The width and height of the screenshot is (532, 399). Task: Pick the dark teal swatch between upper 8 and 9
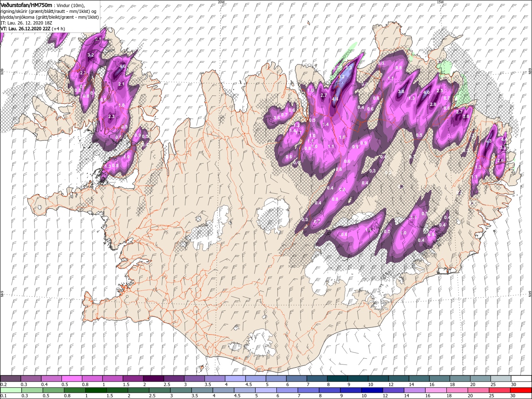[x=337, y=379]
